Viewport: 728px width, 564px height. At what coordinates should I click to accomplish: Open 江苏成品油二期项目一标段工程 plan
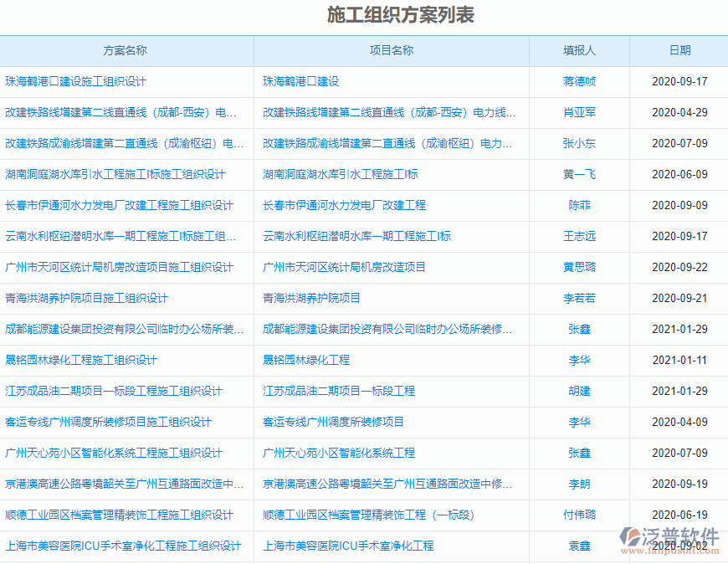[113, 391]
